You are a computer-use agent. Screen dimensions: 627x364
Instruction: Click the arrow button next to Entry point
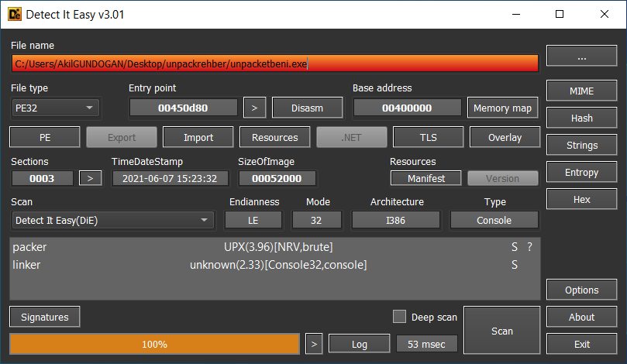click(254, 108)
